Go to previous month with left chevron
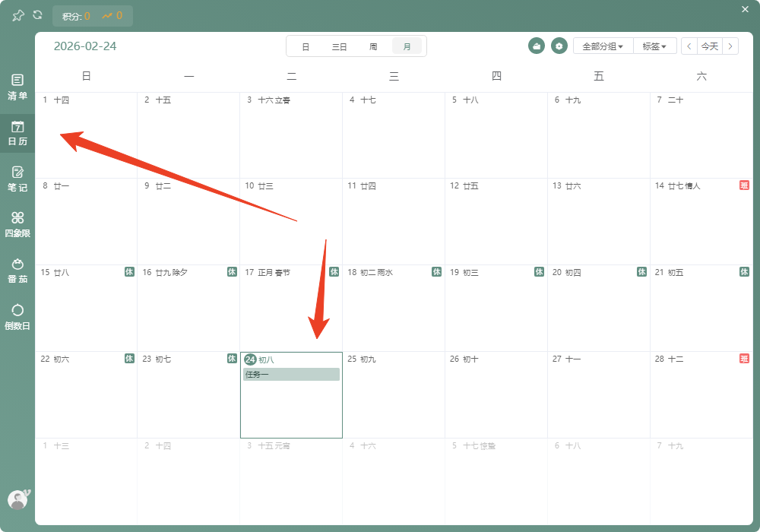760x532 pixels. (x=689, y=46)
